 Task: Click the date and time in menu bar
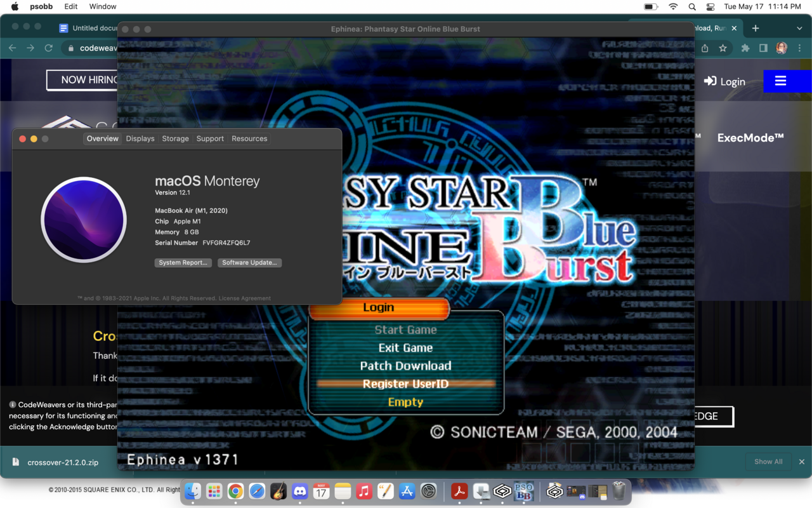pos(763,6)
